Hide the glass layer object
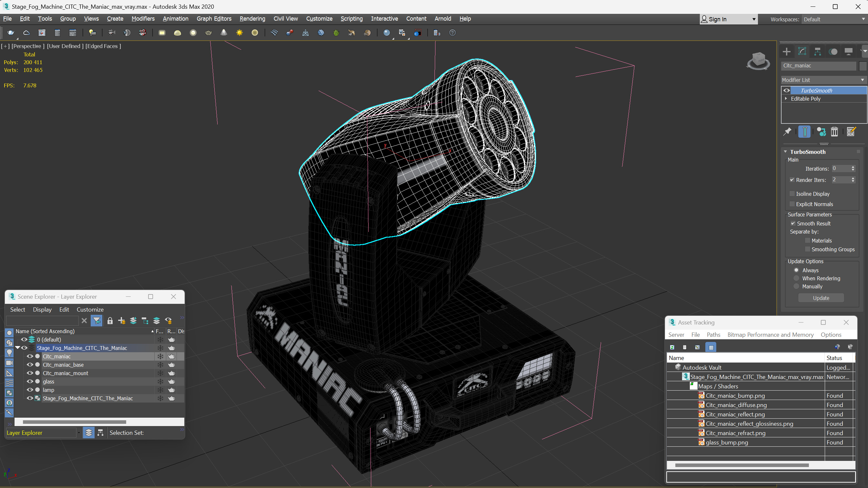The width and height of the screenshot is (868, 488). point(30,381)
